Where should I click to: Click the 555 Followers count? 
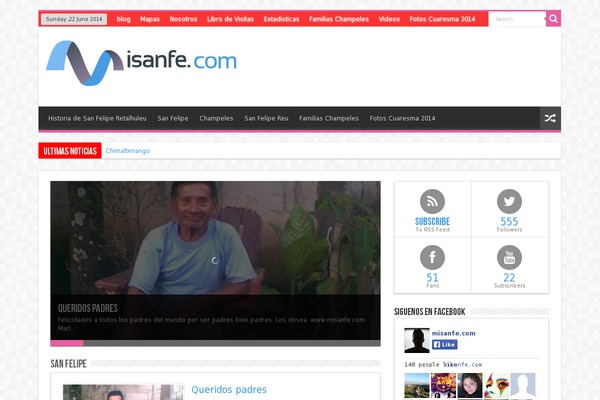(x=509, y=224)
